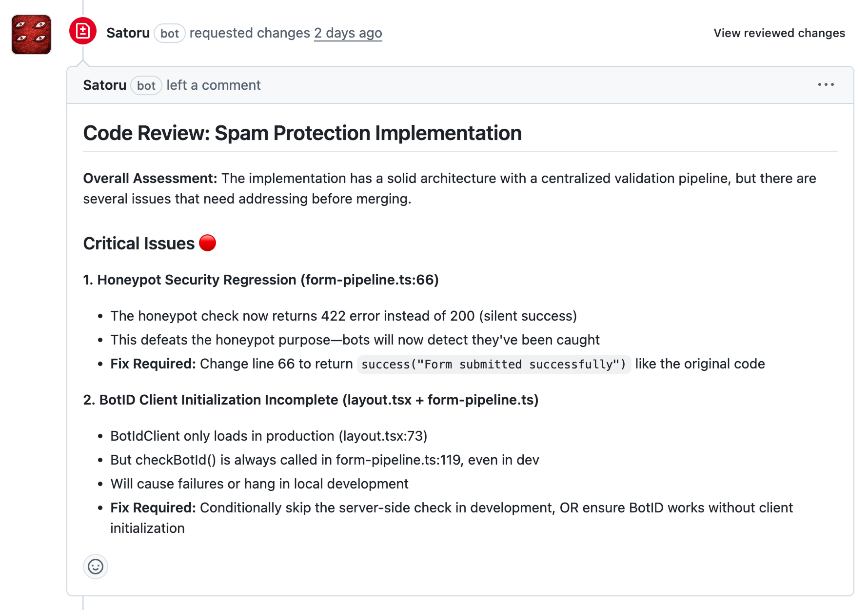The height and width of the screenshot is (610, 868).
Task: Open the 'View reviewed changes' link
Action: [x=779, y=33]
